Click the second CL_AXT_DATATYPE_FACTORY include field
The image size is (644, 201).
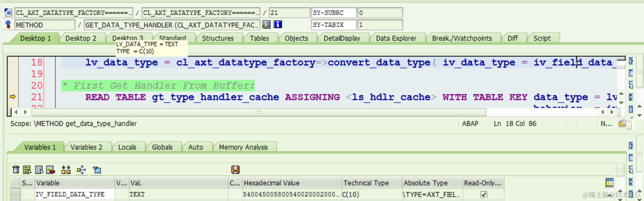click(201, 12)
